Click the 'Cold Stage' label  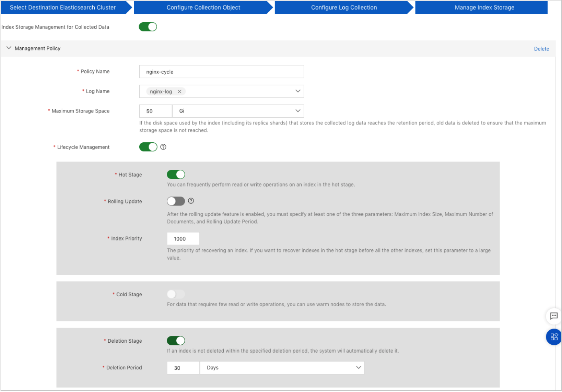[129, 295]
